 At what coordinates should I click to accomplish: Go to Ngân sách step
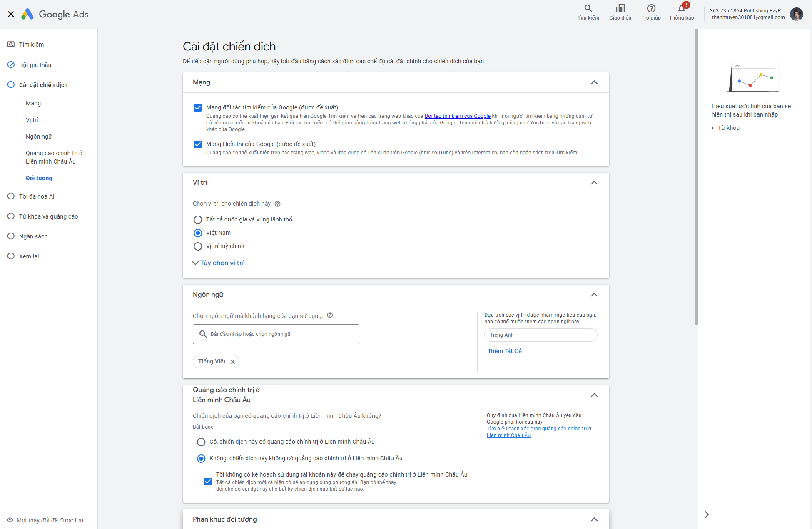tap(33, 236)
